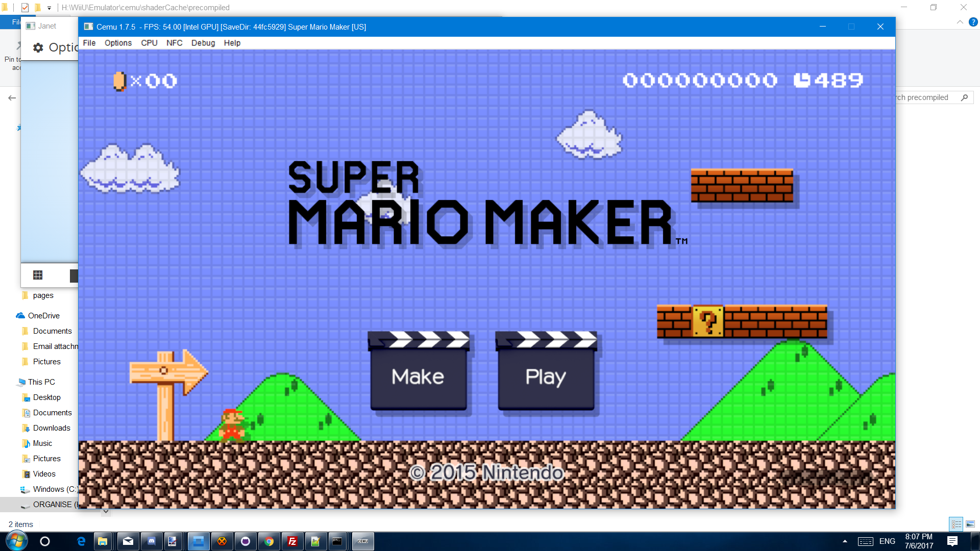Select Downloads under This PC
The image size is (980, 551).
pos(52,428)
